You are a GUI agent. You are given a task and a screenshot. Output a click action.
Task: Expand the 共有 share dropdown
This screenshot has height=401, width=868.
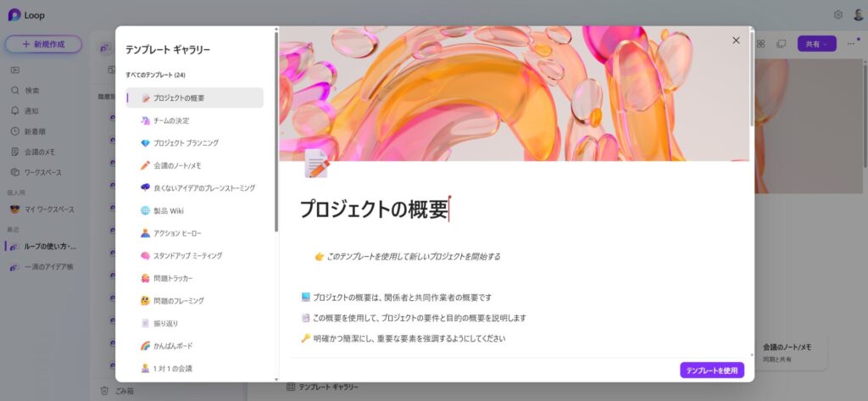(x=817, y=43)
